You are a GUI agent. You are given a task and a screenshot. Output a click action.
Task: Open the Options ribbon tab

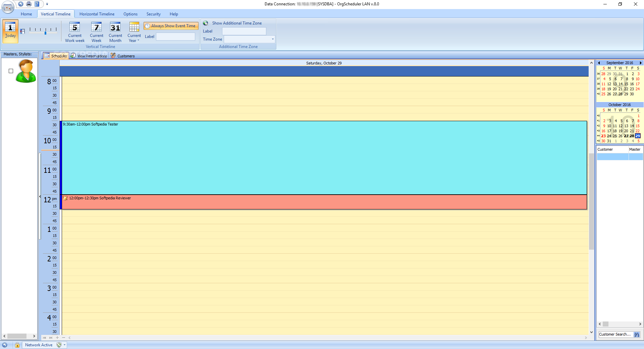pyautogui.click(x=130, y=14)
